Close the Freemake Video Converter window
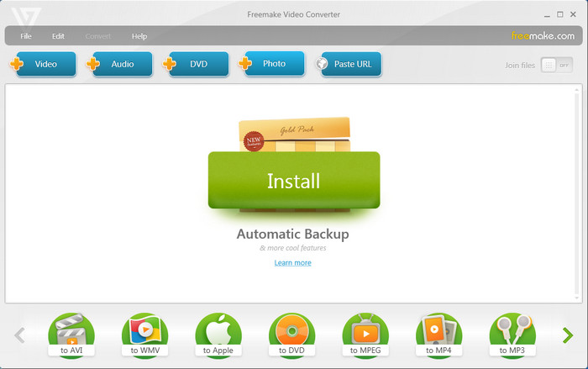The image size is (588, 369). click(573, 14)
